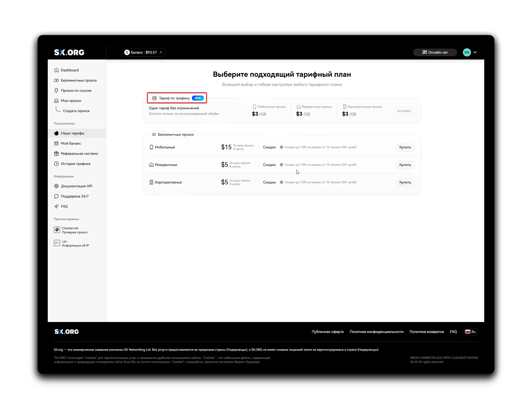Click the Мой баланс coins icon
The height and width of the screenshot is (414, 532).
click(x=56, y=143)
